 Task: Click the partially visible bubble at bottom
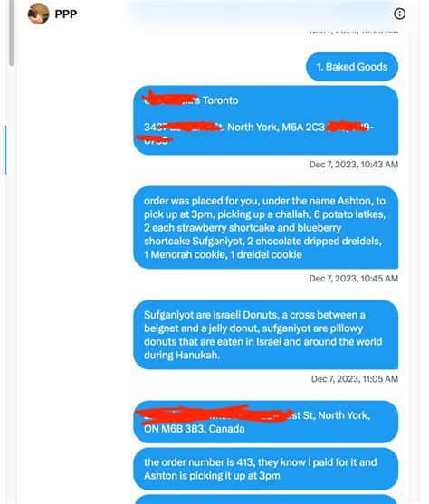[x=265, y=499]
